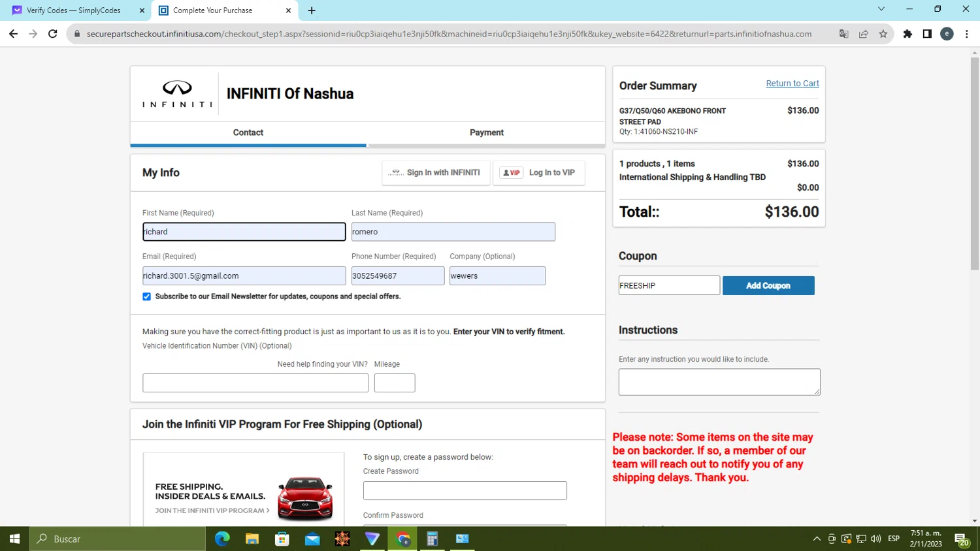Close the Verify Codes tab

click(x=142, y=10)
